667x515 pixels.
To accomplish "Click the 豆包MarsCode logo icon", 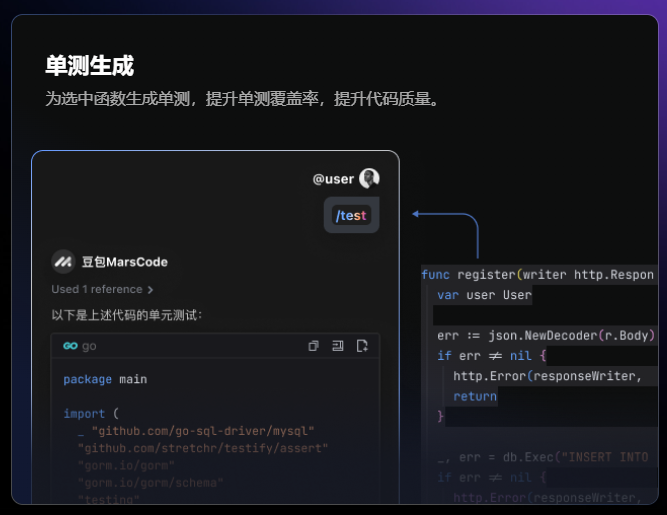I will point(63,262).
